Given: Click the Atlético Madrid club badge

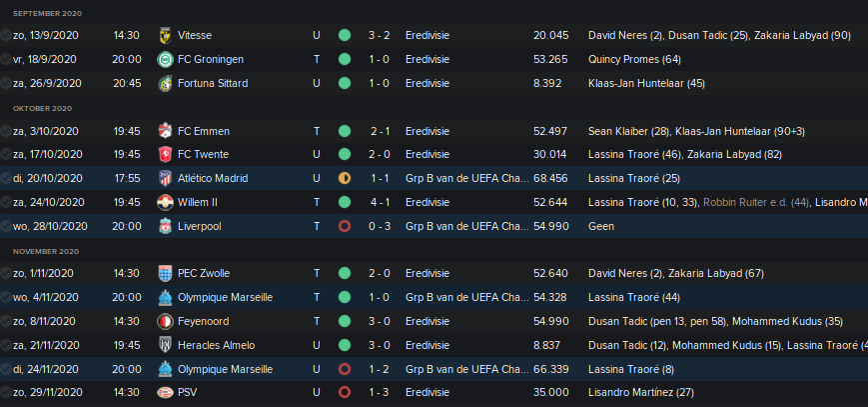Looking at the screenshot, I should pos(165,179).
